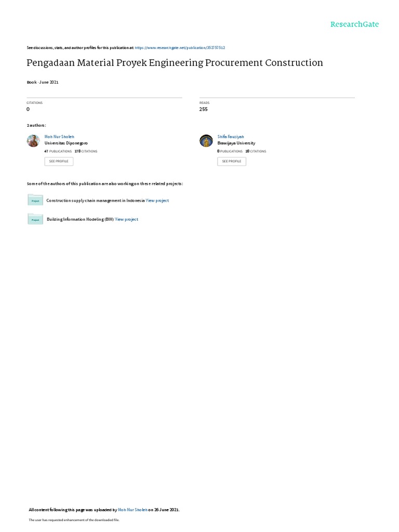Image resolution: width=399 pixels, height=532 pixels.
Task: Click the Brawijaya University affiliation text
Action: [236, 143]
